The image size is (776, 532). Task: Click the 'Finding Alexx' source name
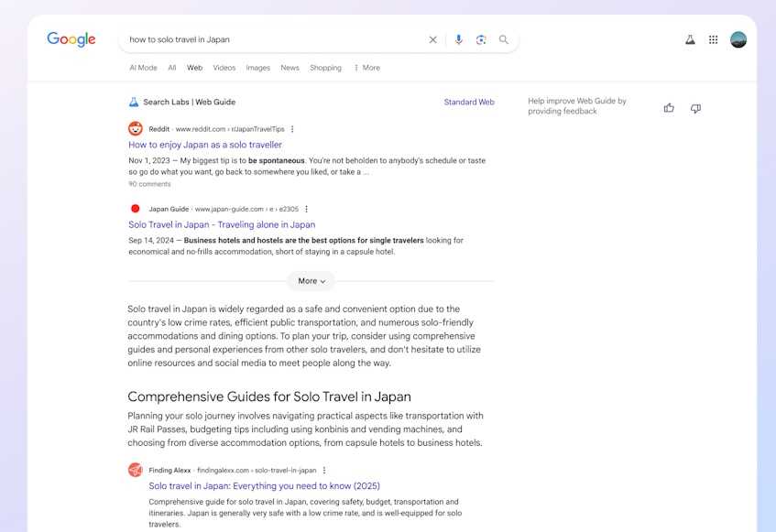tap(169, 471)
